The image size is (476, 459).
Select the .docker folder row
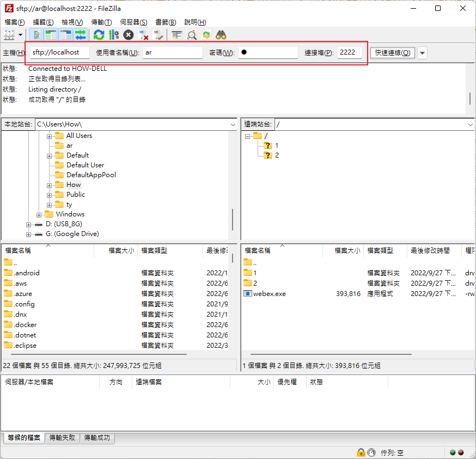point(115,325)
